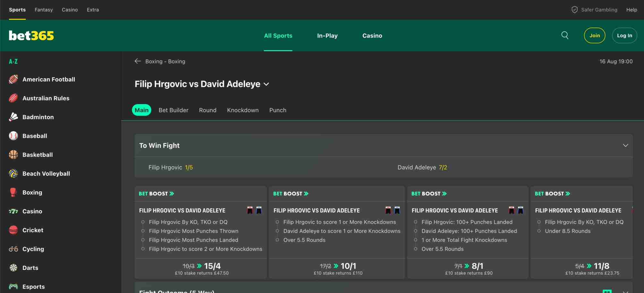
Task: Click the Log In button
Action: (x=624, y=35)
